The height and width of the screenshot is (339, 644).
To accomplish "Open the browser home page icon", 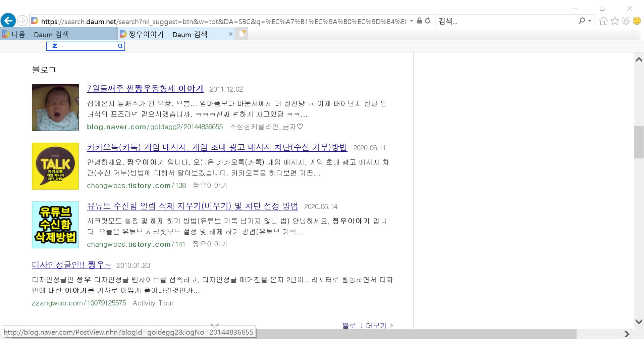I will click(603, 21).
